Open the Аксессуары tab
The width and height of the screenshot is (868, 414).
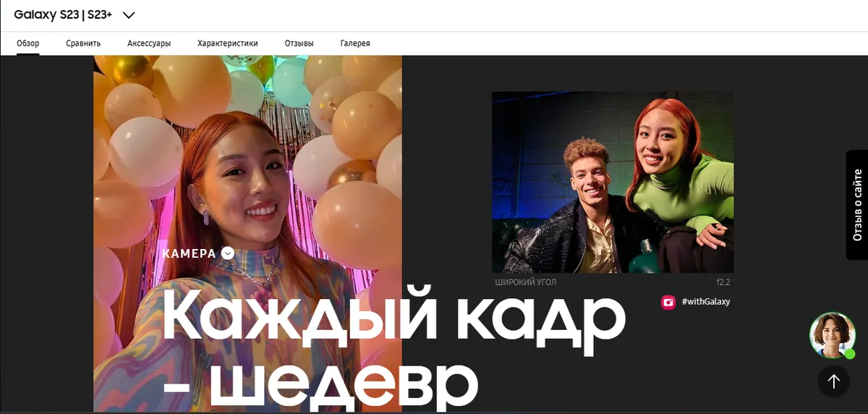tap(149, 43)
